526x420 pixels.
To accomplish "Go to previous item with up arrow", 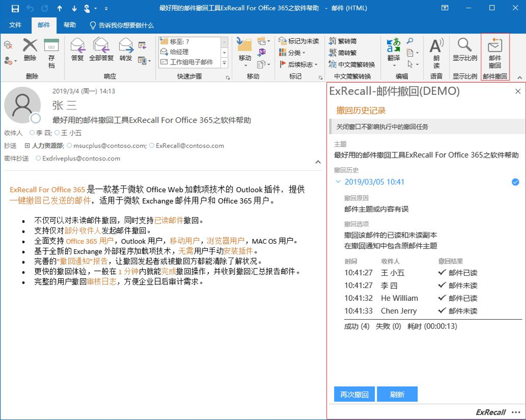I will (60, 9).
